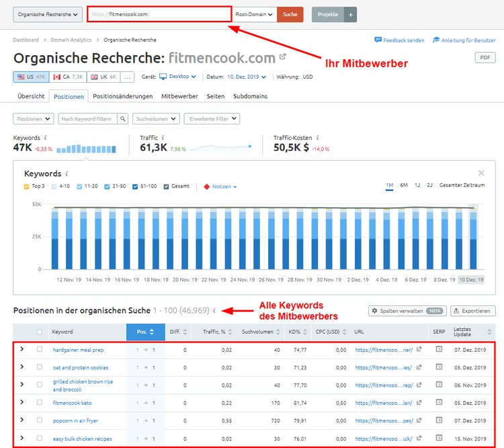Viewport: 504px width, 448px height.
Task: Open the Suchvolumen filter dropdown
Action: click(x=156, y=119)
